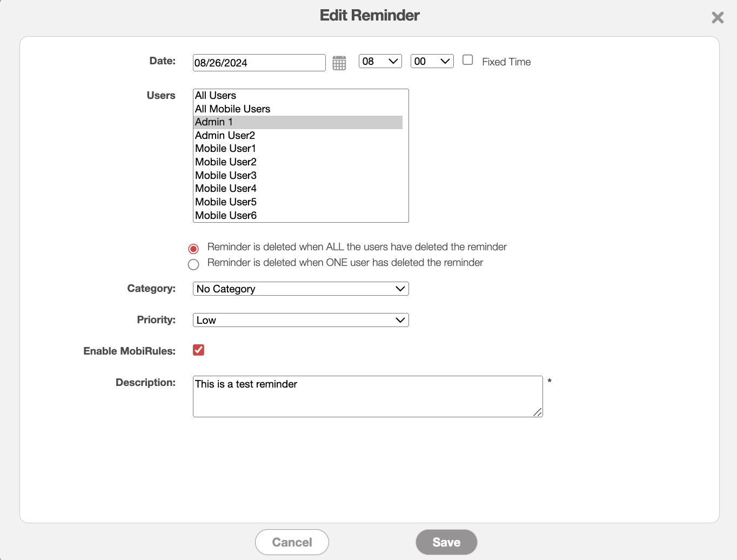This screenshot has height=560, width=737.
Task: Select All Mobile Users in the list
Action: (x=232, y=109)
